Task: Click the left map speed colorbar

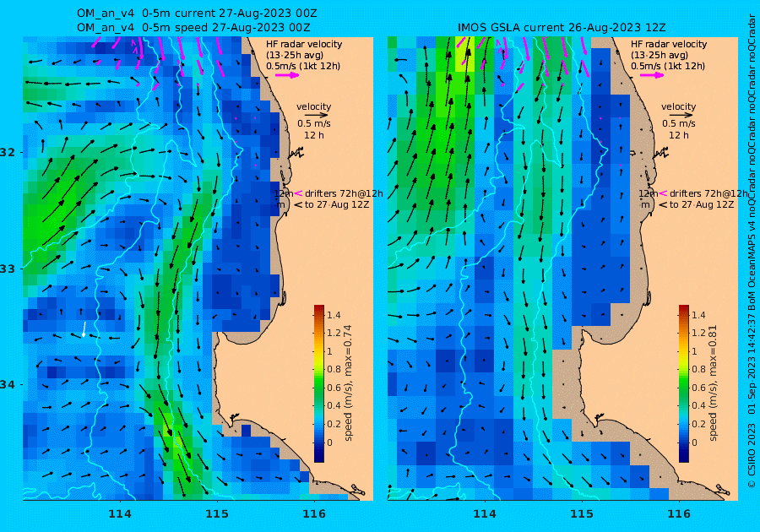Action: tap(319, 383)
